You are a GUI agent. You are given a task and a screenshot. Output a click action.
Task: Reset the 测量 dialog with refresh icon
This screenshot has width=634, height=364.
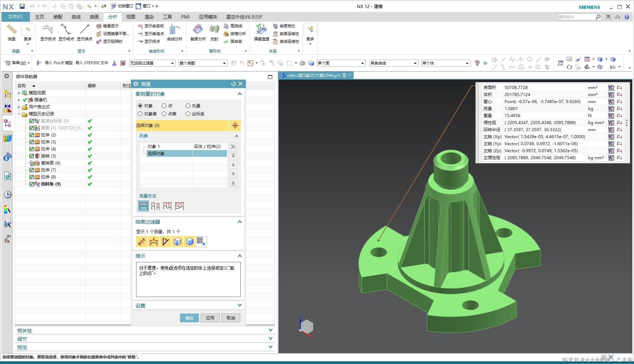coord(233,84)
